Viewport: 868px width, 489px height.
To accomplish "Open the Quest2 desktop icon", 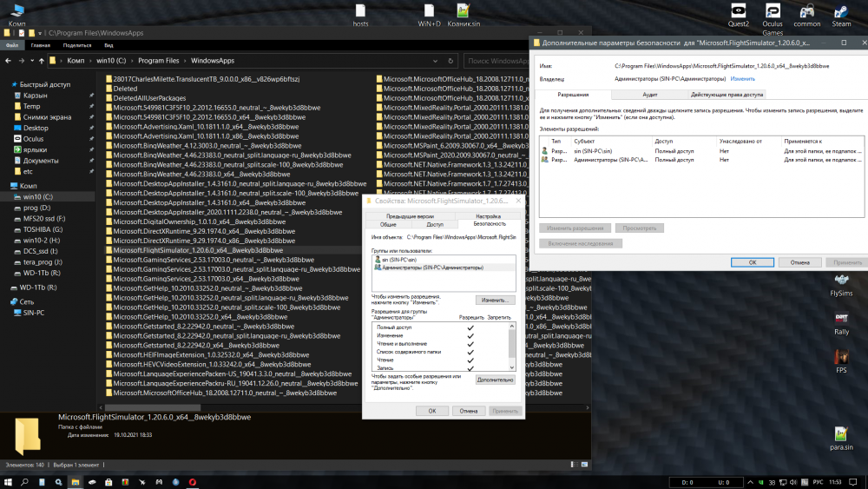I will pos(738,13).
